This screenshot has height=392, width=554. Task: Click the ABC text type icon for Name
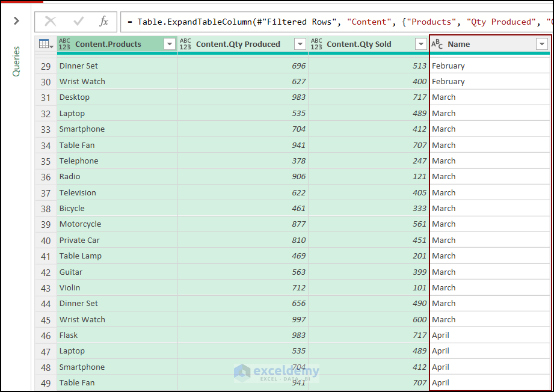point(437,44)
